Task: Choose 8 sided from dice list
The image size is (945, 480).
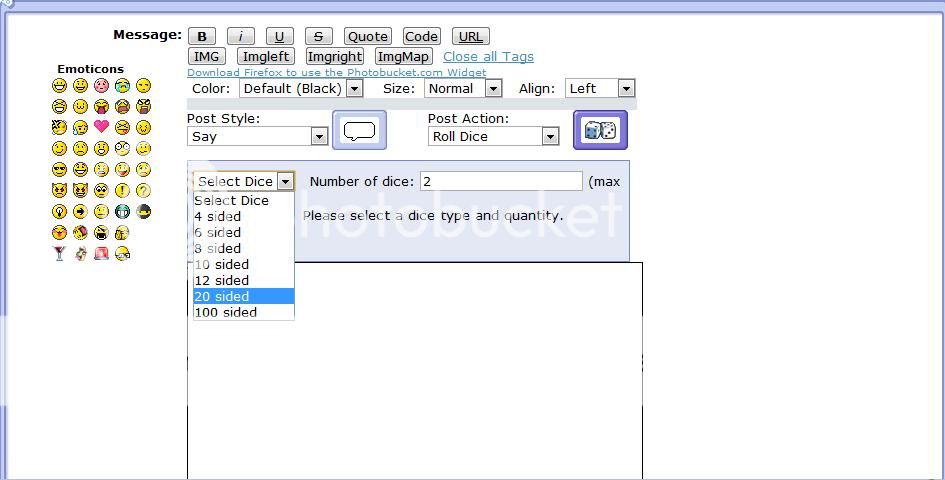Action: coord(243,248)
